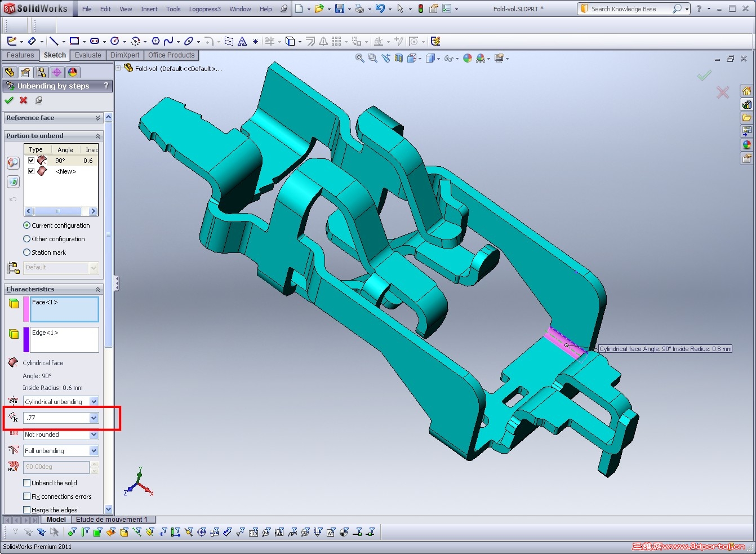
Task: Switch to the Evaluate tab
Action: point(88,55)
